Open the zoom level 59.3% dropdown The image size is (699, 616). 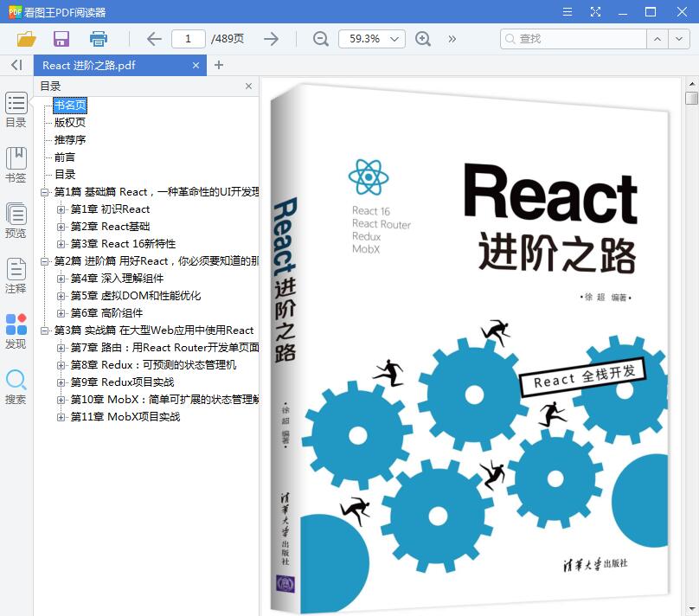click(372, 39)
